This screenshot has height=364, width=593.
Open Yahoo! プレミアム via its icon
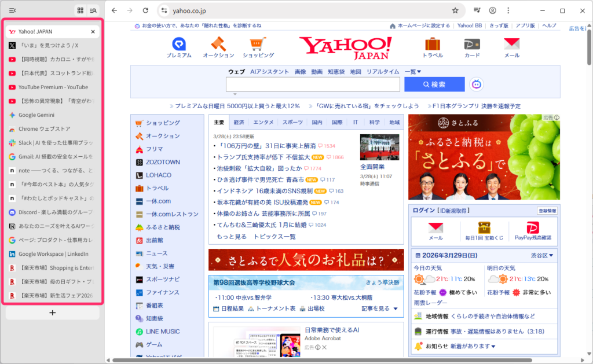[x=178, y=45]
